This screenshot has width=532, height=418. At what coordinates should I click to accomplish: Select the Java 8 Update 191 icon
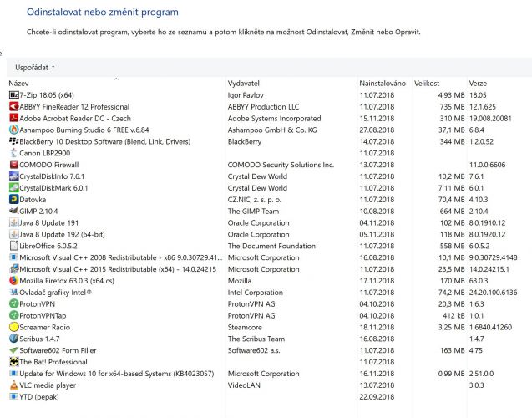tap(13, 222)
